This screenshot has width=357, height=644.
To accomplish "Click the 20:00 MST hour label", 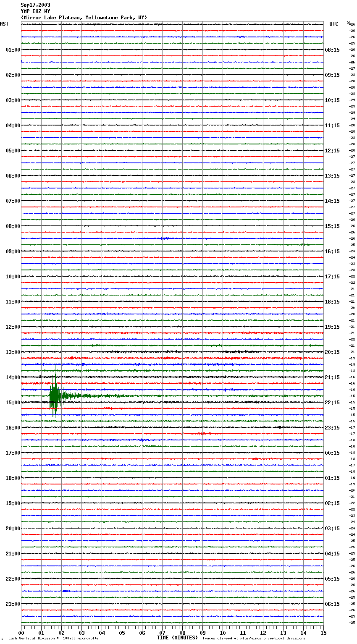I will click(x=13, y=529).
